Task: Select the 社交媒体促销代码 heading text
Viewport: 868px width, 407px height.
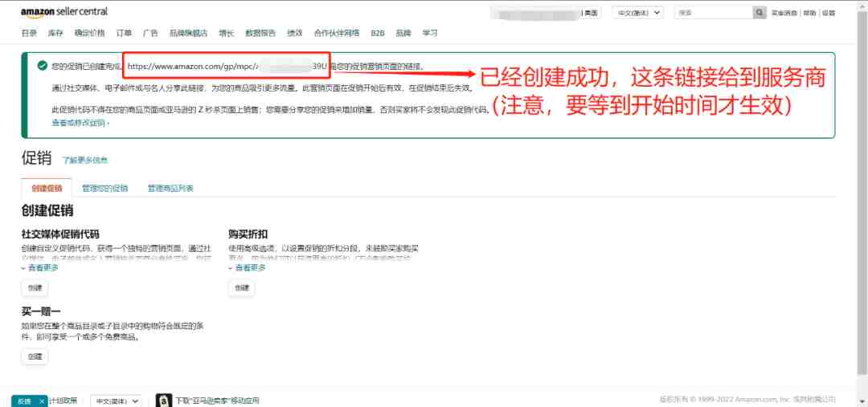Action: click(60, 234)
